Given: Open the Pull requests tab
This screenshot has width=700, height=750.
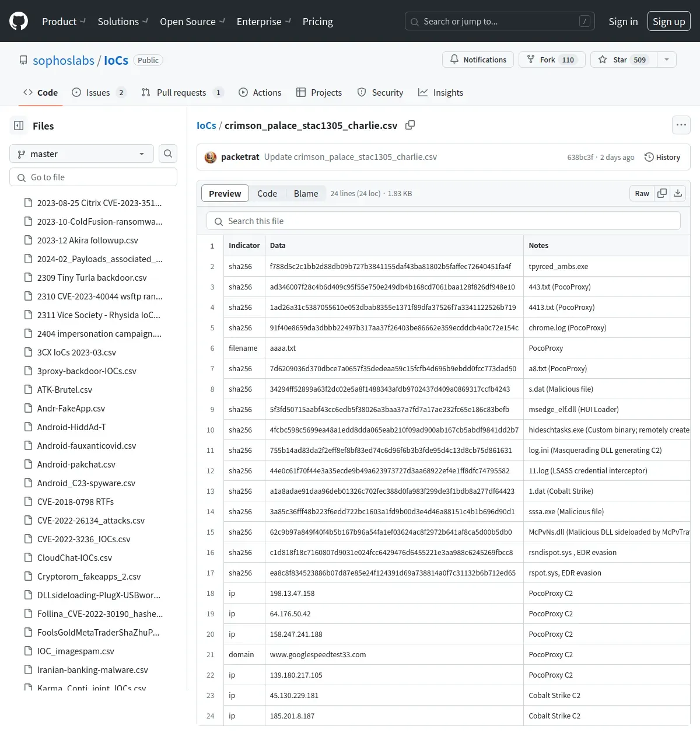Looking at the screenshot, I should tap(182, 92).
